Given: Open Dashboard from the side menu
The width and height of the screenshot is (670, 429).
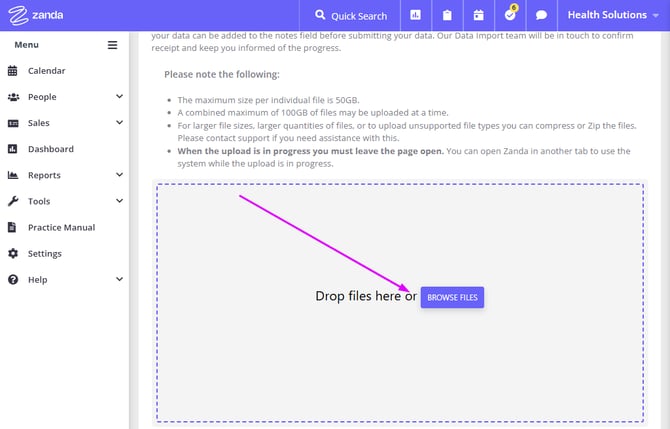Looking at the screenshot, I should click(50, 149).
